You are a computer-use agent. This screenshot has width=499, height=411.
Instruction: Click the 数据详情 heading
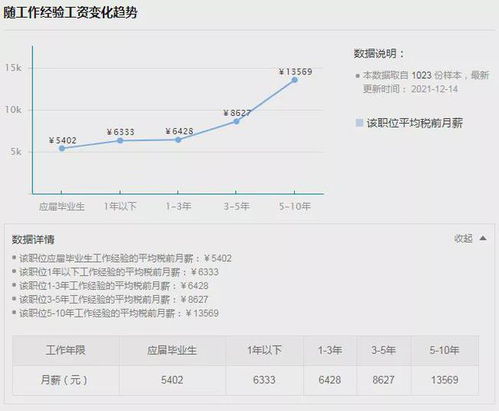tap(33, 239)
